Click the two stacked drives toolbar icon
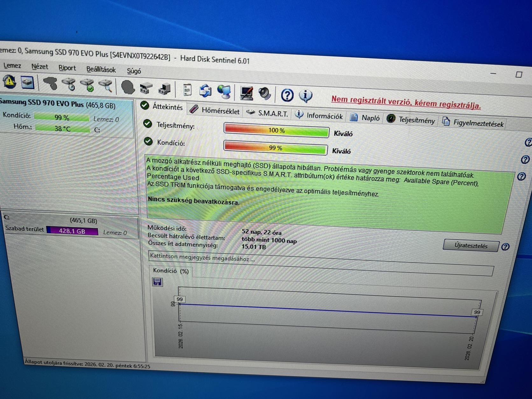The image size is (532, 399). 146,88
